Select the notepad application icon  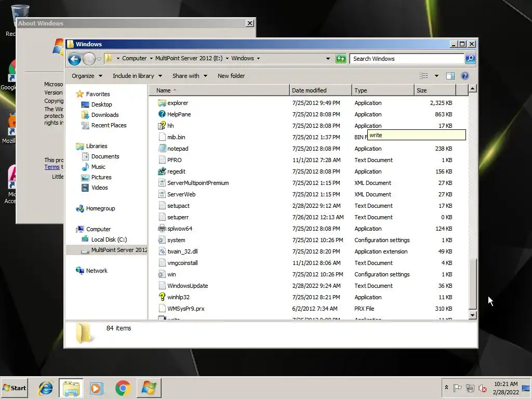162,149
